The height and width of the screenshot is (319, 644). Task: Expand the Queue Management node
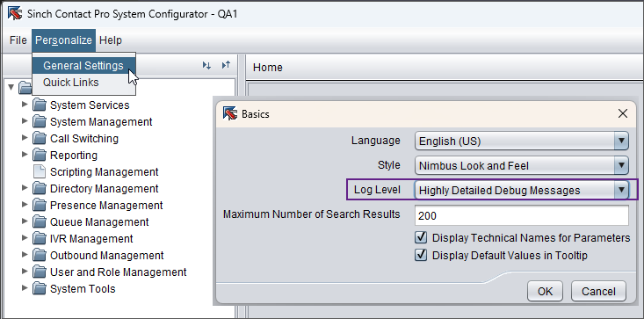(25, 221)
